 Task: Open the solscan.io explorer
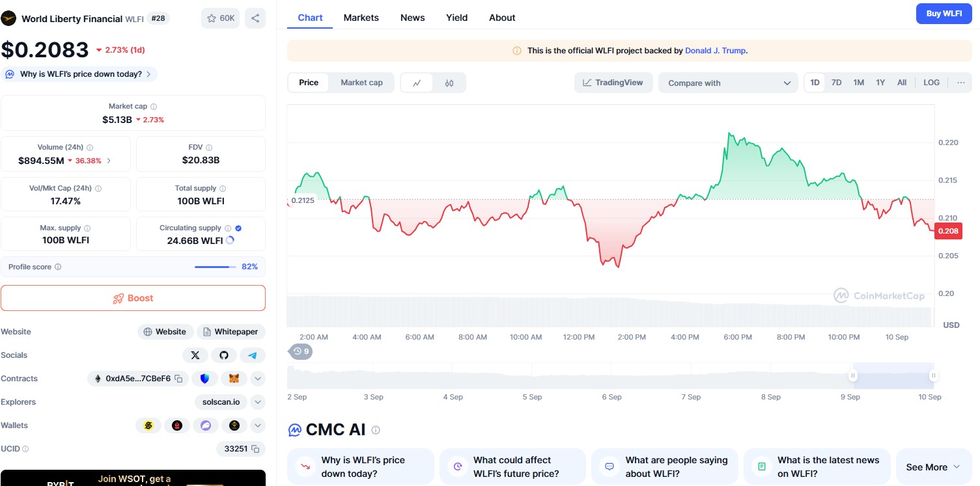(x=221, y=402)
